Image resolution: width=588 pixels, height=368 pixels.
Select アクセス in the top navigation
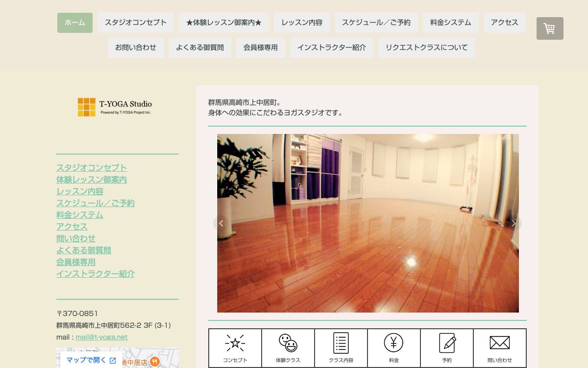(505, 23)
